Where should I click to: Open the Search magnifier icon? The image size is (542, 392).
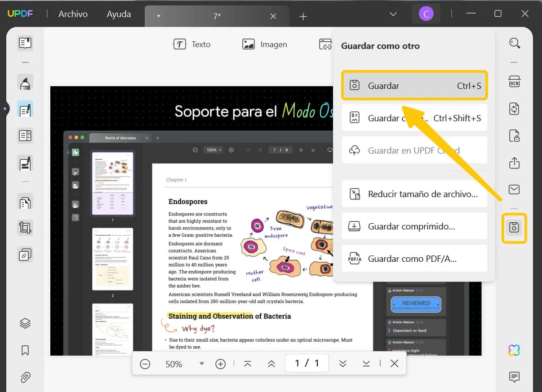coord(515,43)
